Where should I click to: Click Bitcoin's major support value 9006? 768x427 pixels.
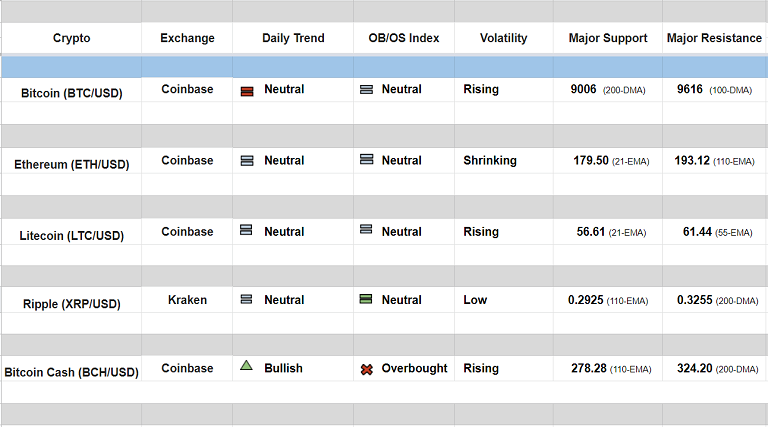[x=583, y=90]
